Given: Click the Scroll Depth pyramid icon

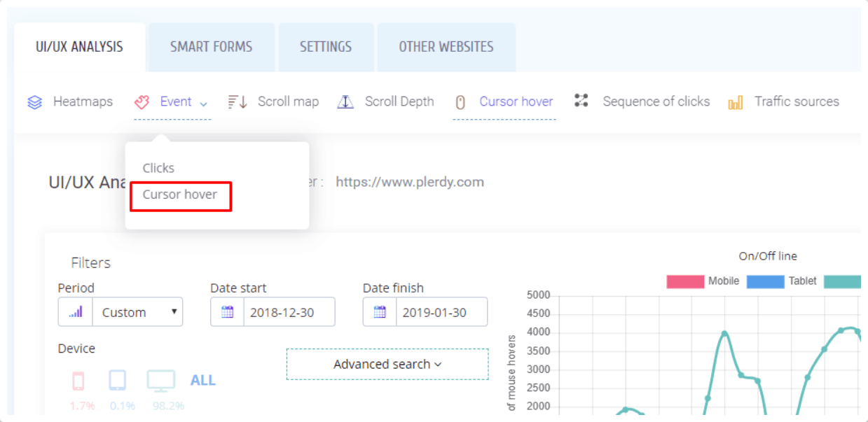Looking at the screenshot, I should [345, 102].
